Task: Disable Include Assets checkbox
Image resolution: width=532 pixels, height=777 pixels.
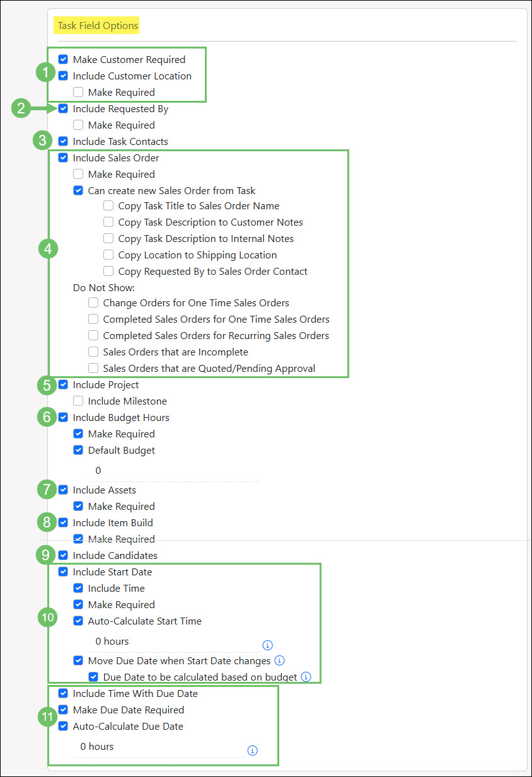Action: 63,490
